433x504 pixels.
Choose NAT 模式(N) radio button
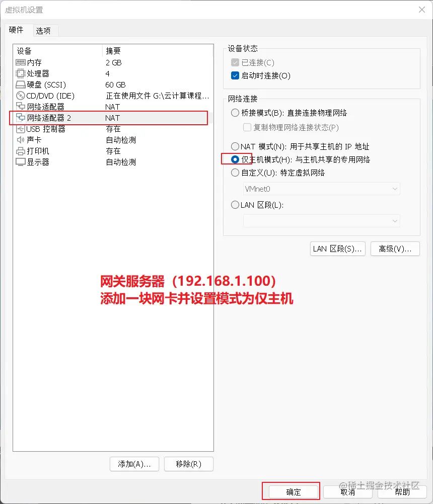pyautogui.click(x=235, y=146)
